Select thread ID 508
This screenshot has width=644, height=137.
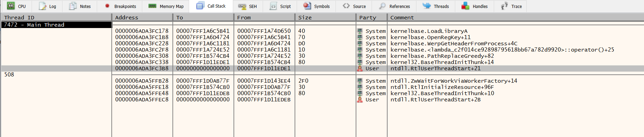pos(9,75)
